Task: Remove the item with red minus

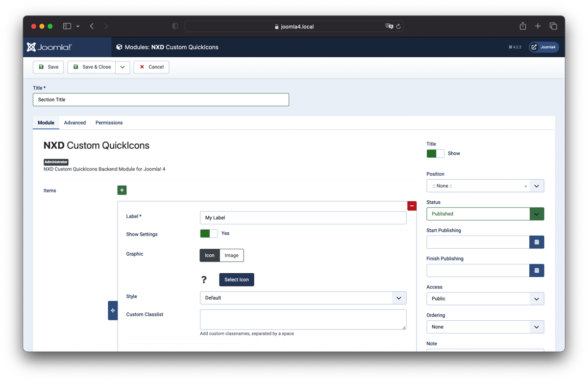Action: [412, 206]
